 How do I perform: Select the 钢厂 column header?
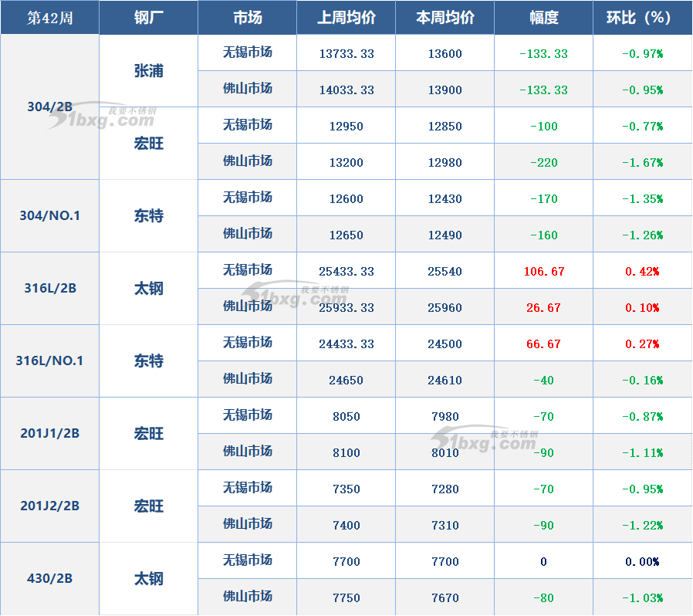point(148,18)
